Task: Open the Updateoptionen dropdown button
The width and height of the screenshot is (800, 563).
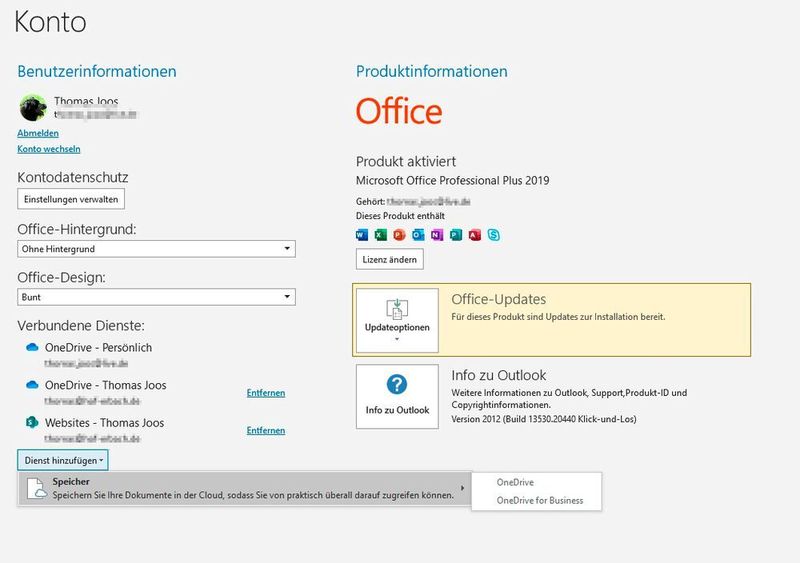Action: 397,321
